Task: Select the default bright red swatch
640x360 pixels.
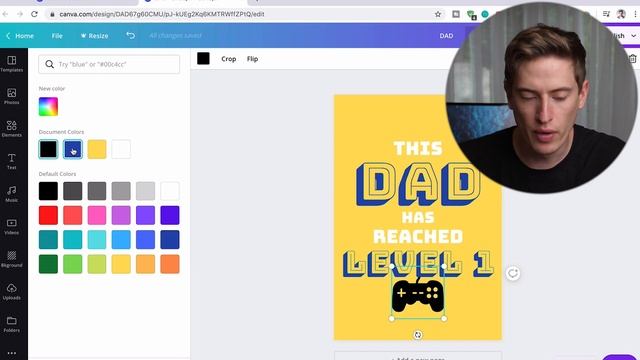Action: point(48,215)
